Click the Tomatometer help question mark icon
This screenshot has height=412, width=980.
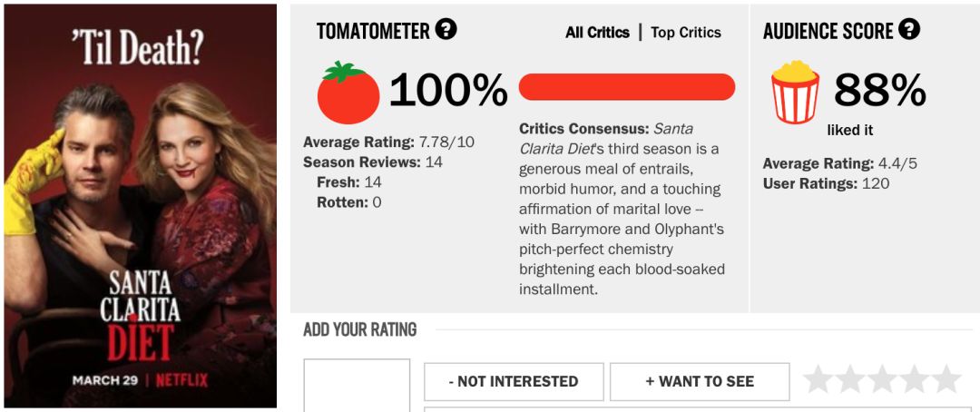click(446, 30)
